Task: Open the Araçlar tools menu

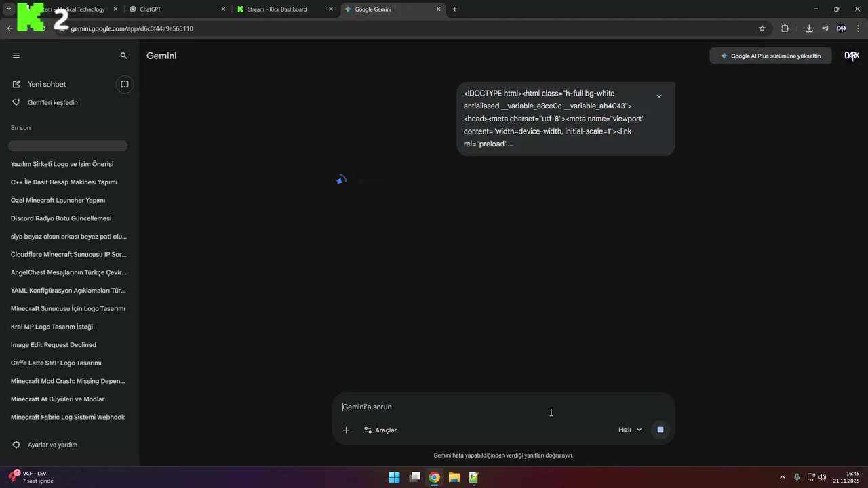Action: [380, 430]
